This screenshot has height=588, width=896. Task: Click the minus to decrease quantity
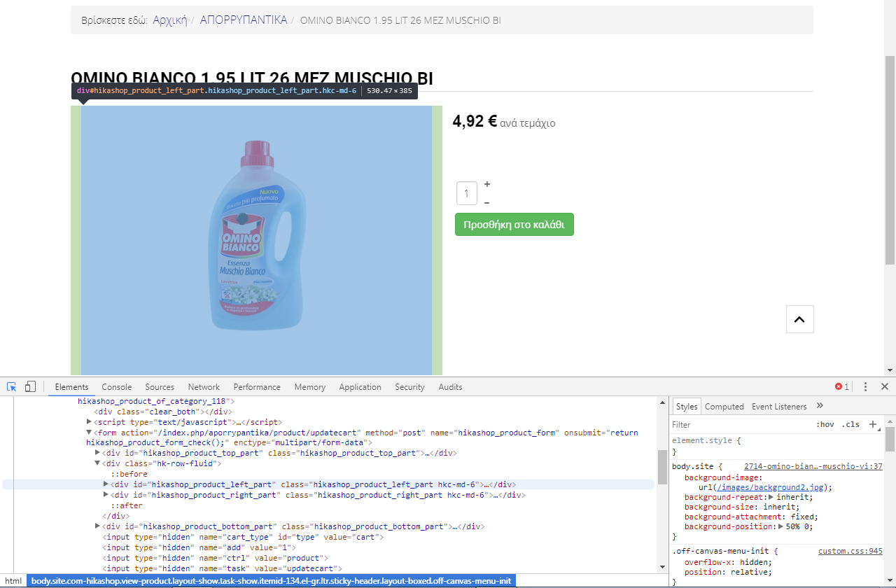pos(487,203)
